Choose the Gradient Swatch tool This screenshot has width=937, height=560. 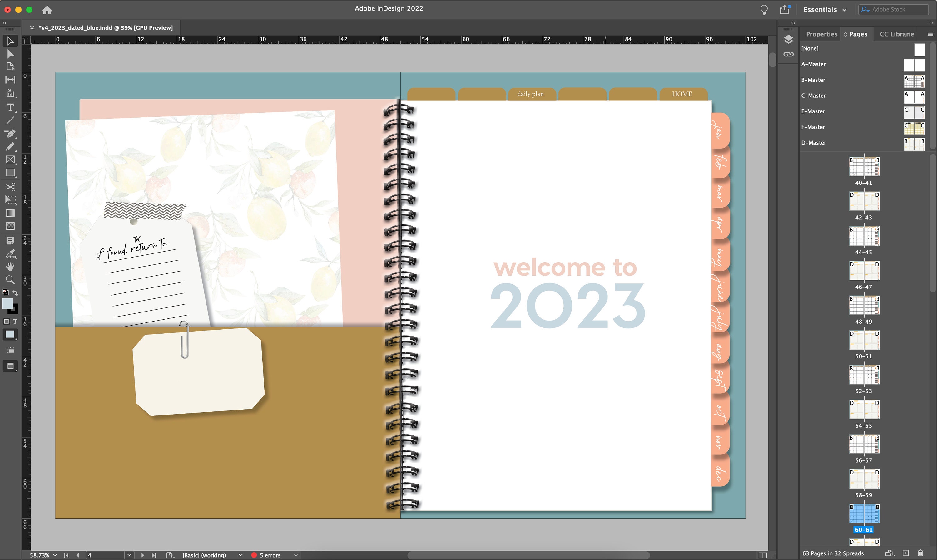[x=10, y=213]
